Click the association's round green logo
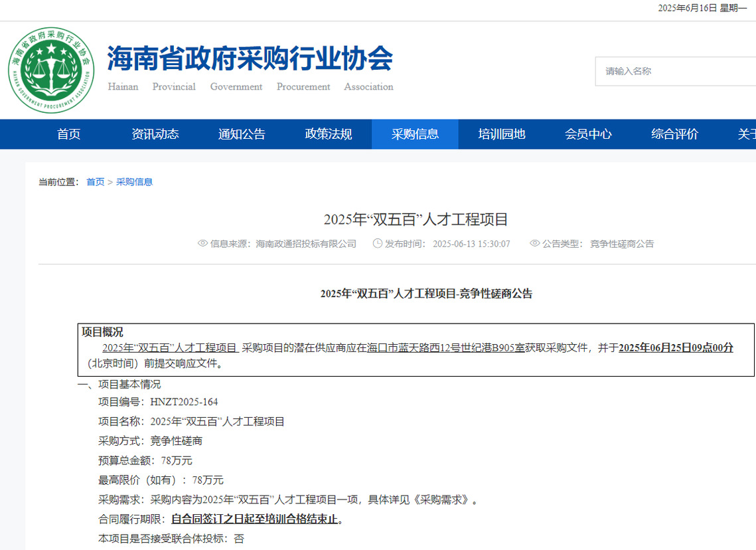The image size is (756, 550). (x=51, y=70)
